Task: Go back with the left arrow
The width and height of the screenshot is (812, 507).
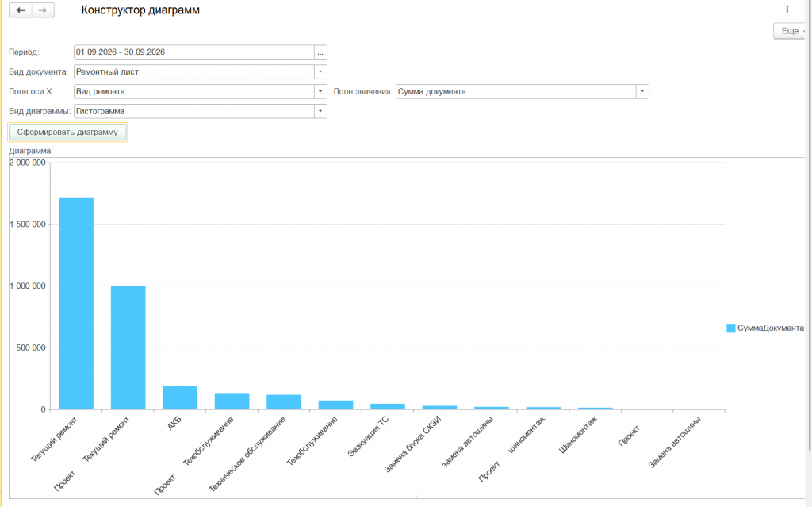Action: point(21,10)
